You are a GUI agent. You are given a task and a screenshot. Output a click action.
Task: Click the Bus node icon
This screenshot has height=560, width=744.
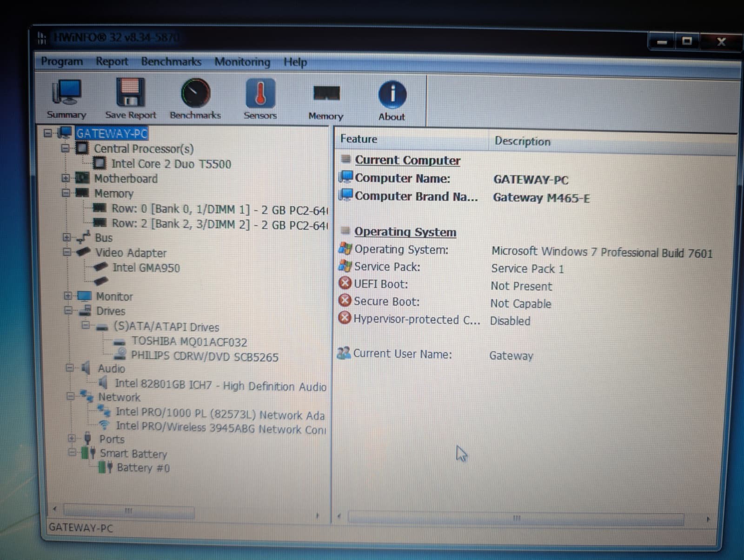tap(83, 237)
